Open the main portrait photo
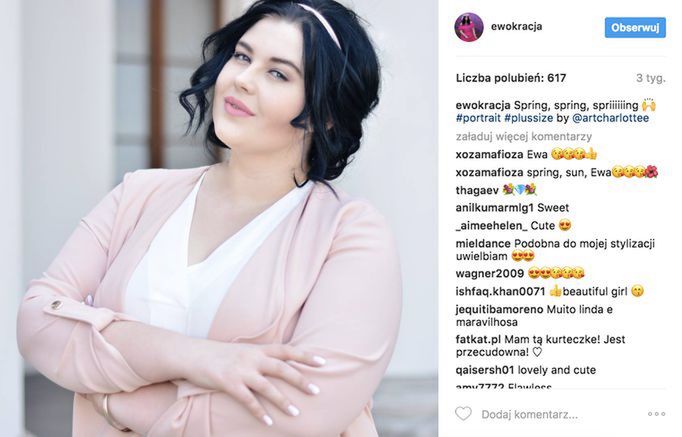Screen dimensions: 682x437 pos(219,218)
